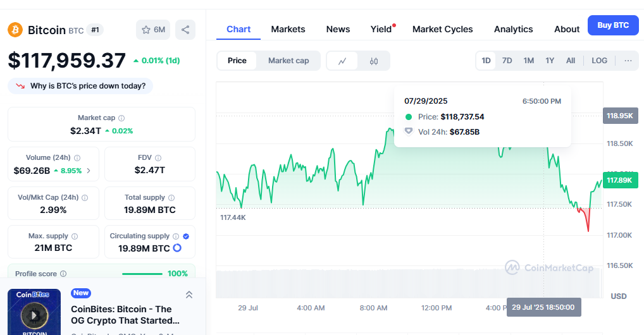Click the $117,959.37 price value
Viewport: 644px width, 335px height.
click(66, 60)
